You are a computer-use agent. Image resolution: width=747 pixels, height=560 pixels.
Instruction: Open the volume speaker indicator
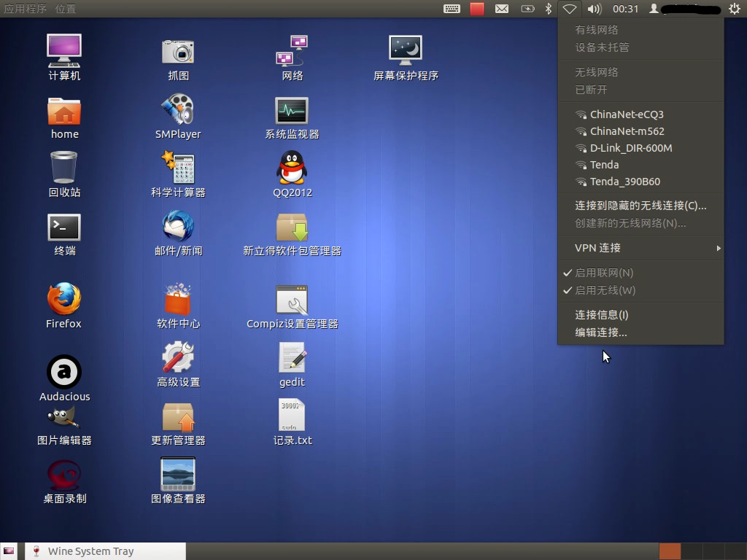click(594, 9)
